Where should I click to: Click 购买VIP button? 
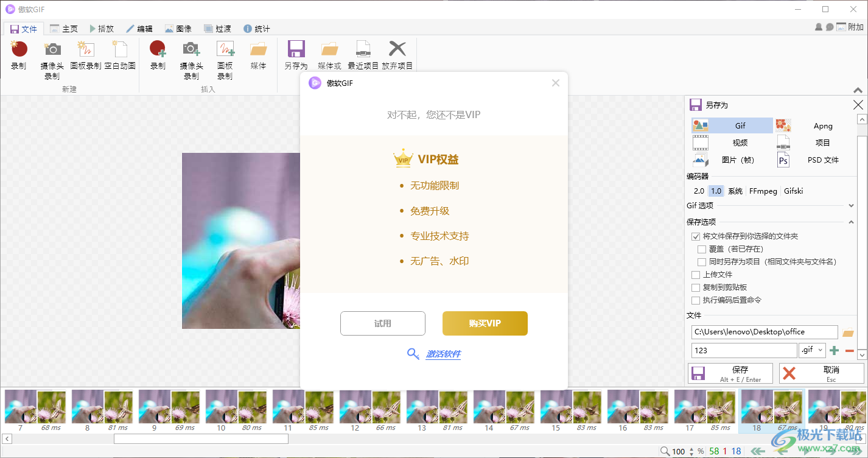click(x=485, y=323)
